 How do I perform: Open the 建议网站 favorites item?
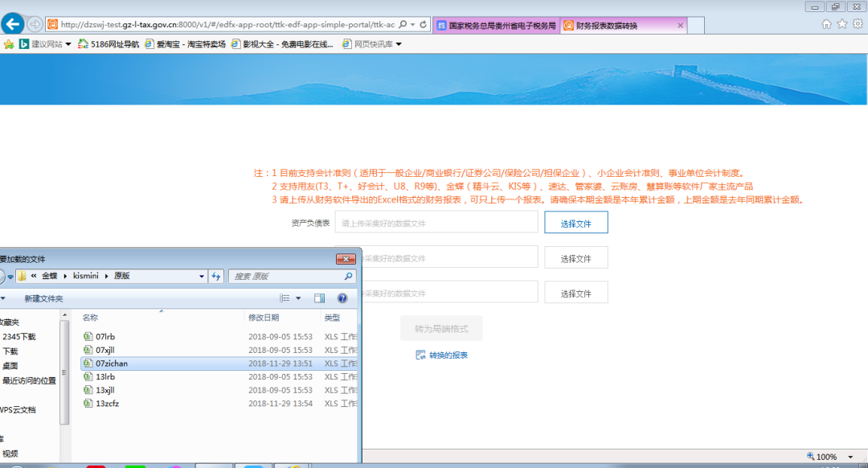[45, 44]
